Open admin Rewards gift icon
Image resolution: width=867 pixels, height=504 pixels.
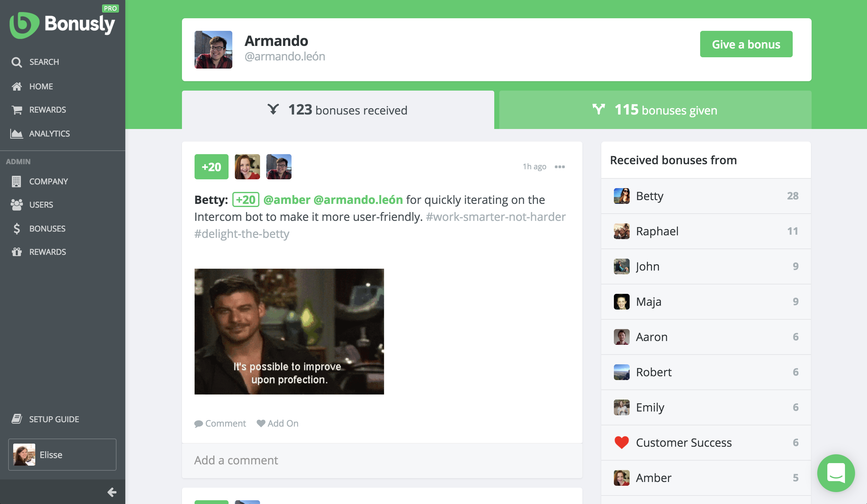click(x=16, y=252)
